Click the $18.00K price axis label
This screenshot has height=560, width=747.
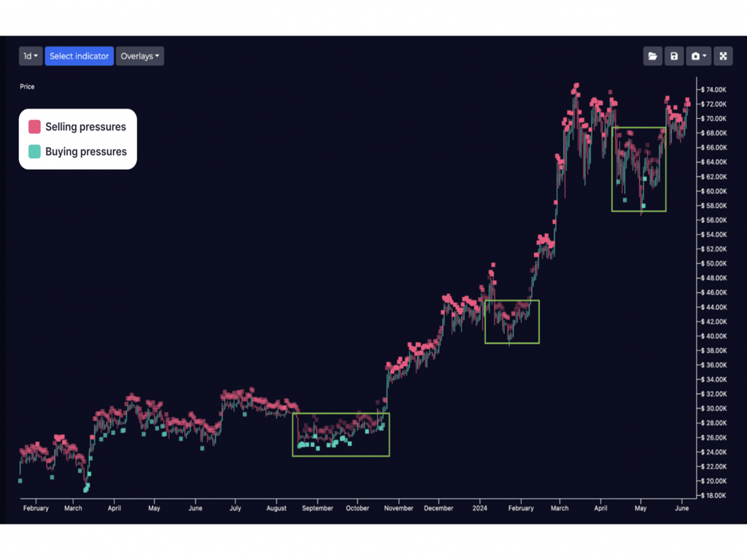713,496
